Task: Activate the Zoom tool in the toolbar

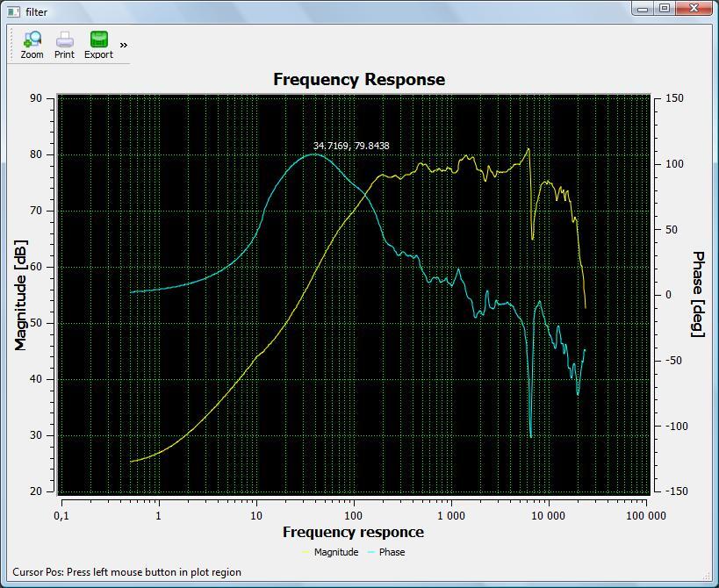Action: (32, 45)
